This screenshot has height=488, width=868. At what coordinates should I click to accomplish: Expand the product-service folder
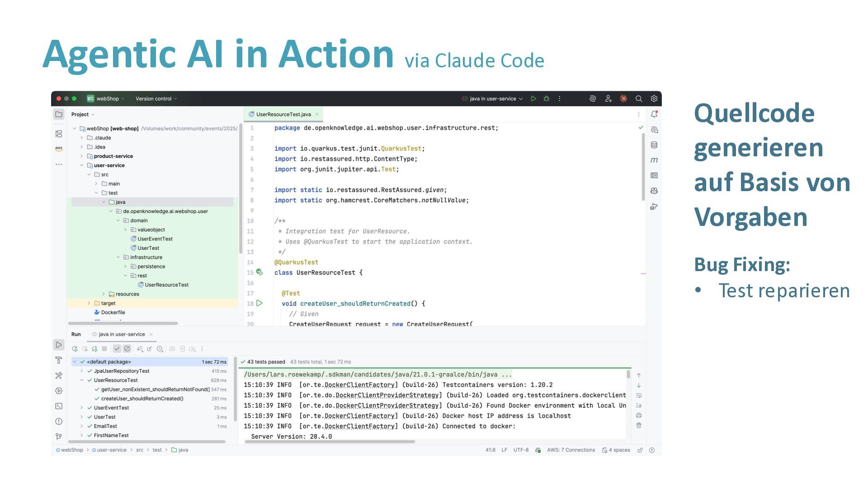click(81, 156)
